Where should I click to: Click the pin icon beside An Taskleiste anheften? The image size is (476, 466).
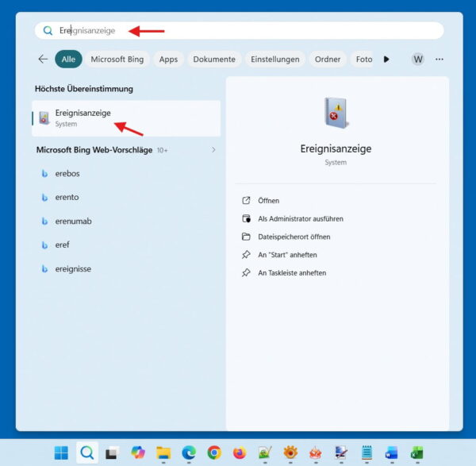pyautogui.click(x=246, y=273)
